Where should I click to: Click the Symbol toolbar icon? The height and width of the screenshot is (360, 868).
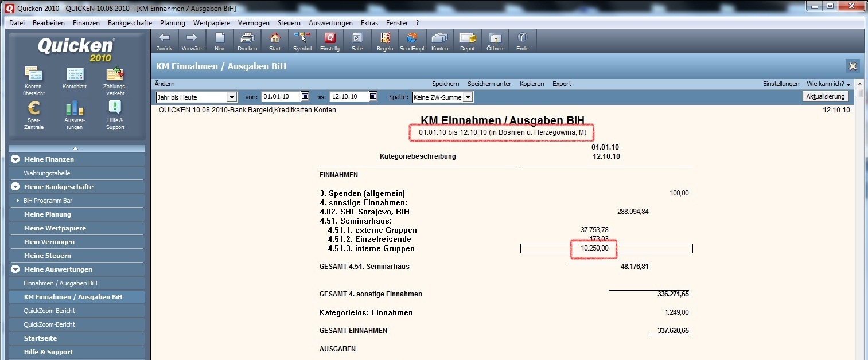point(302,41)
